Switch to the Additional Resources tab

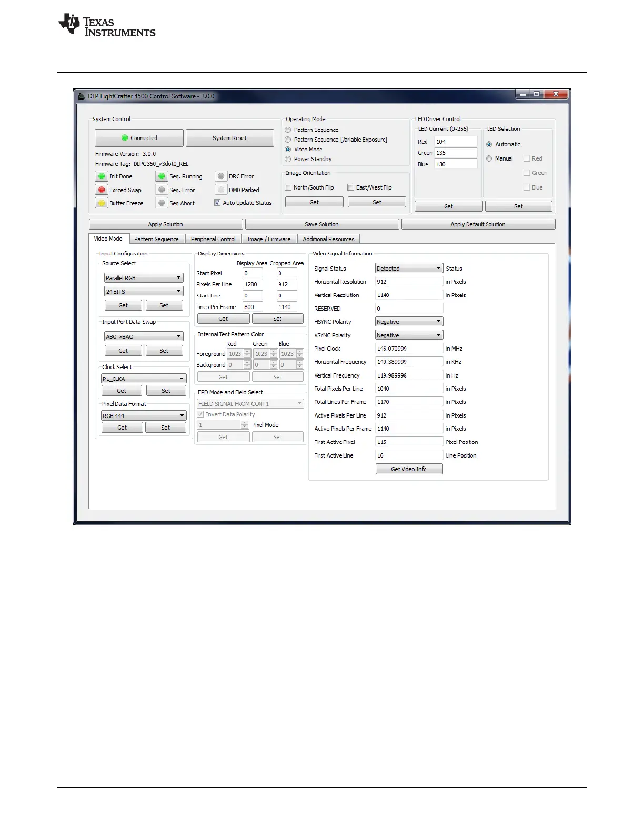click(328, 239)
